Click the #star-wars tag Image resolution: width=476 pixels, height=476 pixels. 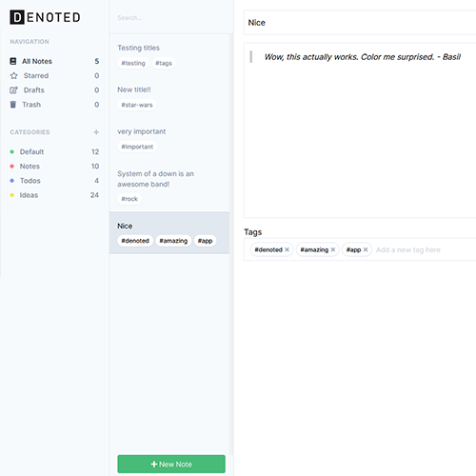click(x=137, y=105)
